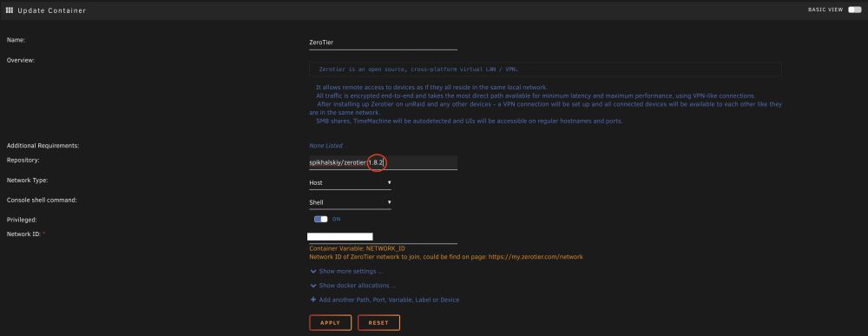
Task: Click the chevron icon beside Show more settings
Action: pyautogui.click(x=313, y=271)
